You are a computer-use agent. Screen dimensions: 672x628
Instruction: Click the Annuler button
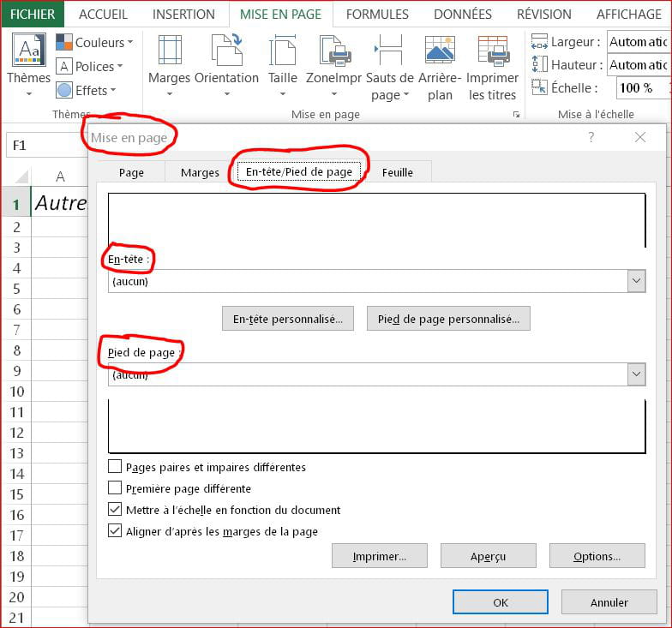pos(609,601)
